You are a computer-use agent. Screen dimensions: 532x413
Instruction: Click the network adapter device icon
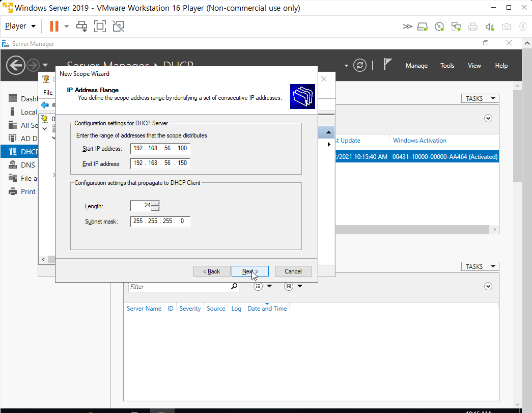pyautogui.click(x=456, y=26)
